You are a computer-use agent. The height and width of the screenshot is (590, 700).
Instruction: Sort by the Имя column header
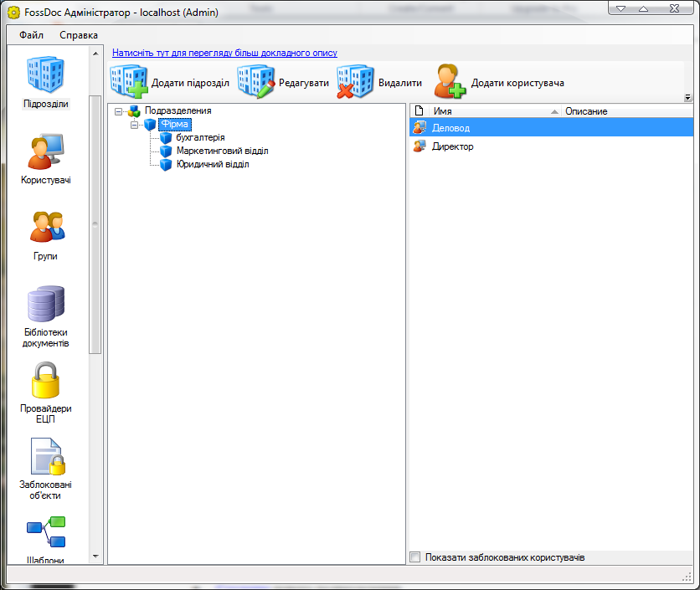[495, 111]
